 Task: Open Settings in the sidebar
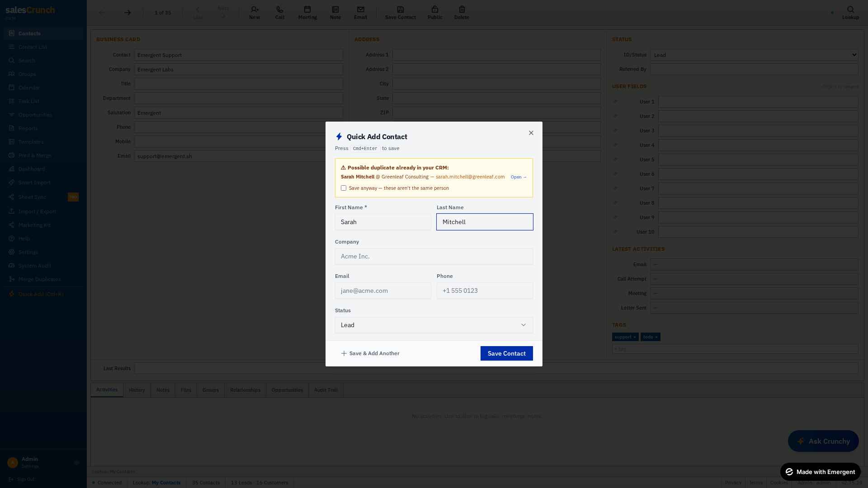click(x=43, y=252)
